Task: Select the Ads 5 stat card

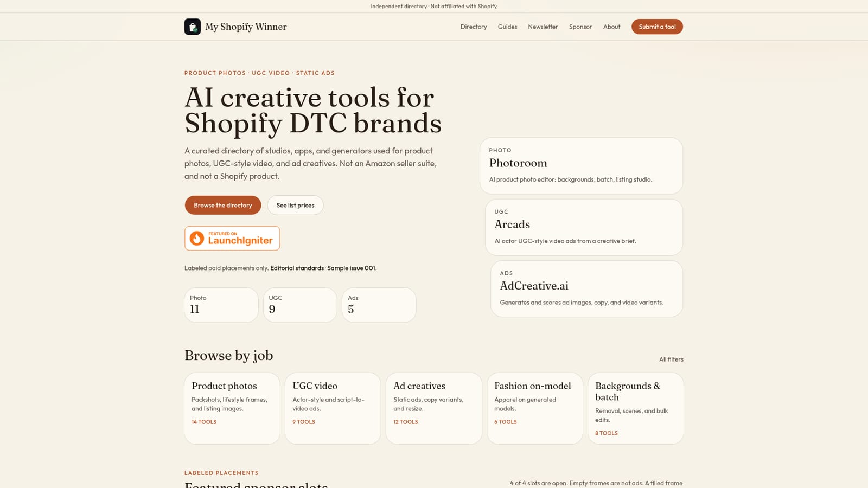Action: point(379,305)
